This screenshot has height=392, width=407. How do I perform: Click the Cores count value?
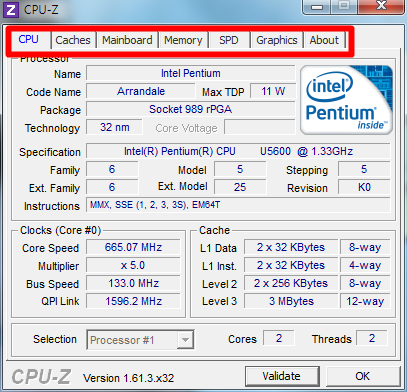(x=279, y=338)
